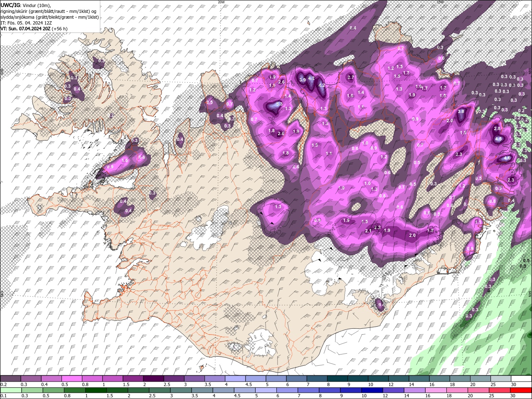The height and width of the screenshot is (399, 532).
Task: Click the 2.1 snowfall value on the map
Action: pos(368,231)
